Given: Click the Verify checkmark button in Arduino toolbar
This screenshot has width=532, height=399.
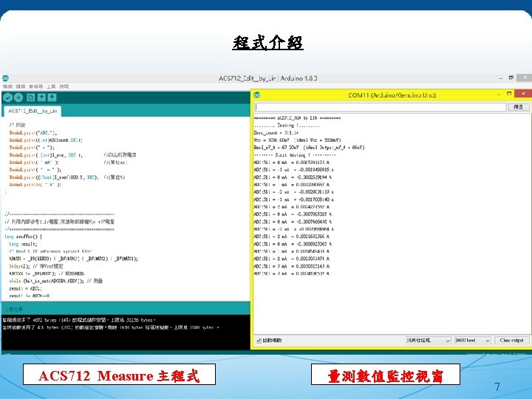Looking at the screenshot, I should 7,98.
